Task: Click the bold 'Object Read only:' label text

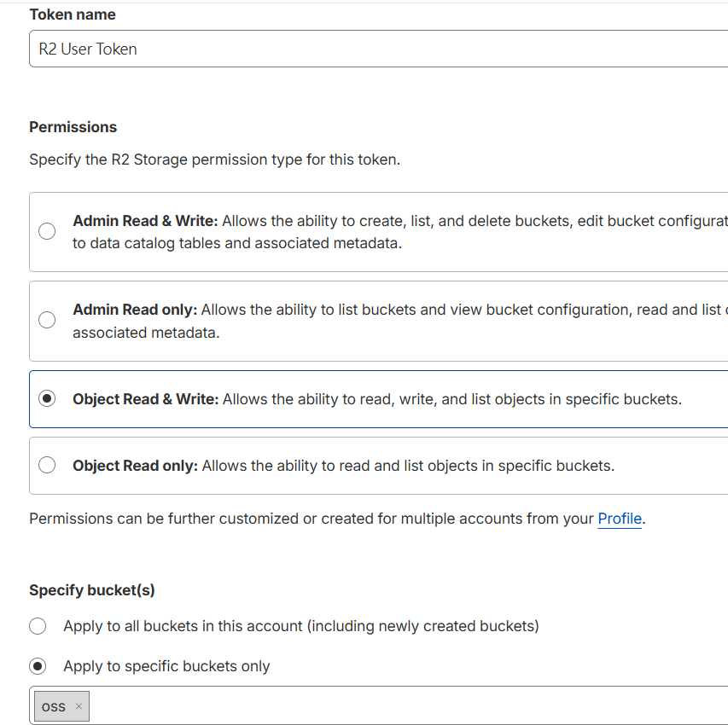Action: (x=135, y=466)
